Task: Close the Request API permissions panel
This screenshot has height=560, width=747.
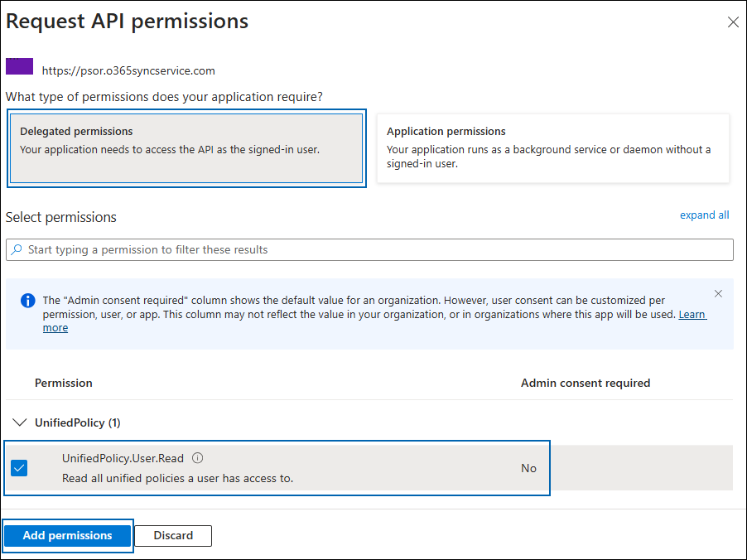Action: [732, 22]
